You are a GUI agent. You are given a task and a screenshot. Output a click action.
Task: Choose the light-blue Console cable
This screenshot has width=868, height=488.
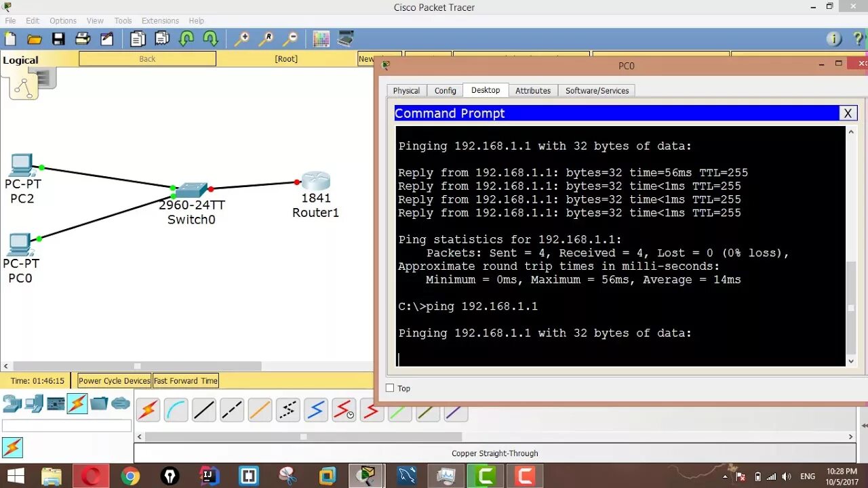tap(176, 410)
